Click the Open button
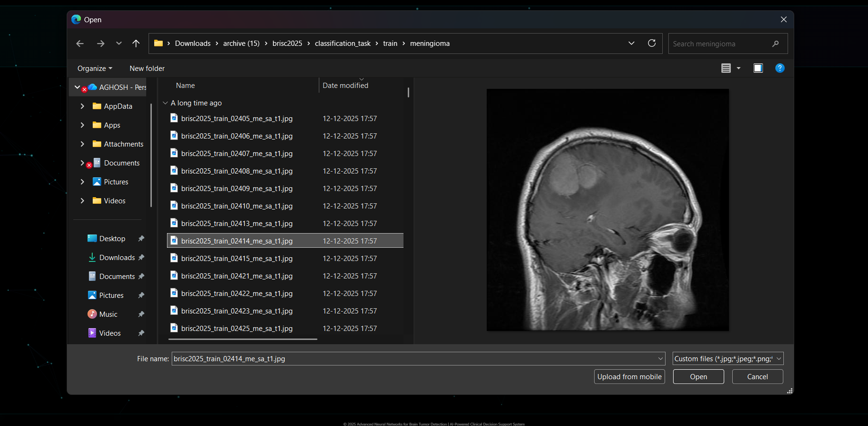 point(698,377)
